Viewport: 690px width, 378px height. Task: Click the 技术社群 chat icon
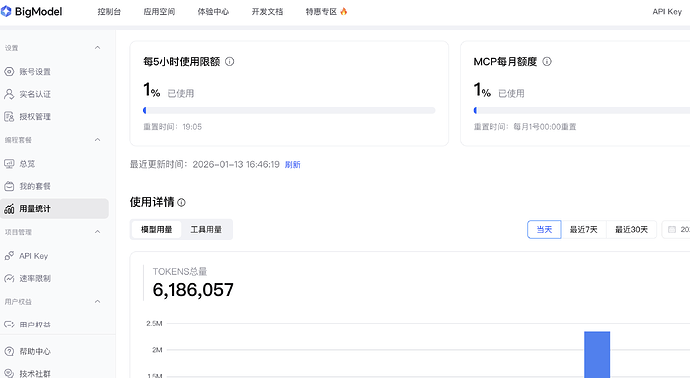[9, 374]
